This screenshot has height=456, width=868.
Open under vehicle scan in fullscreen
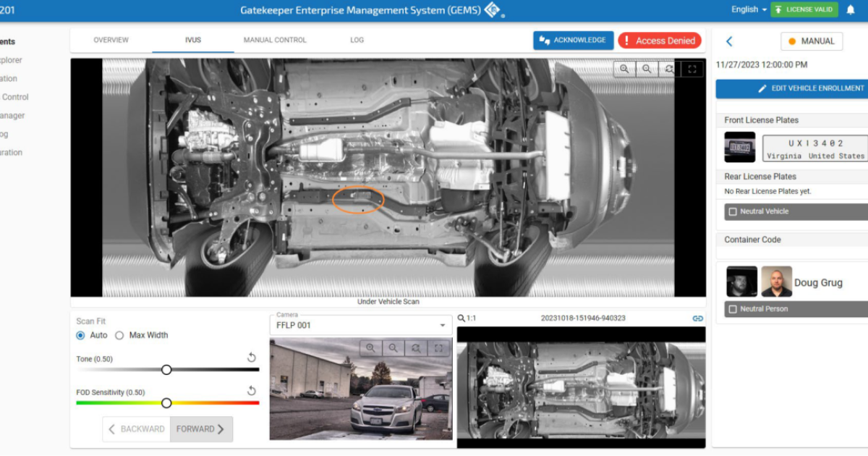[x=692, y=69]
